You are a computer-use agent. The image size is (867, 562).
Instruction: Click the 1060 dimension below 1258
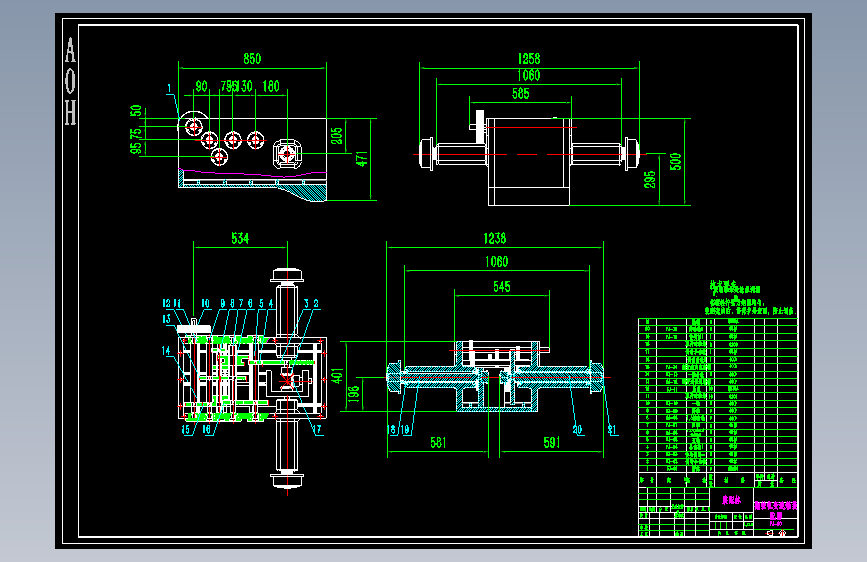click(529, 76)
